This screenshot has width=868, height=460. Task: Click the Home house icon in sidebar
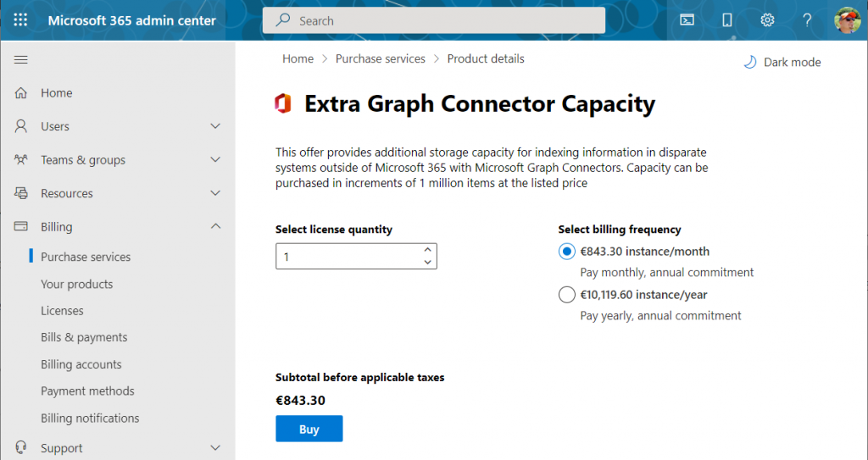pos(21,93)
